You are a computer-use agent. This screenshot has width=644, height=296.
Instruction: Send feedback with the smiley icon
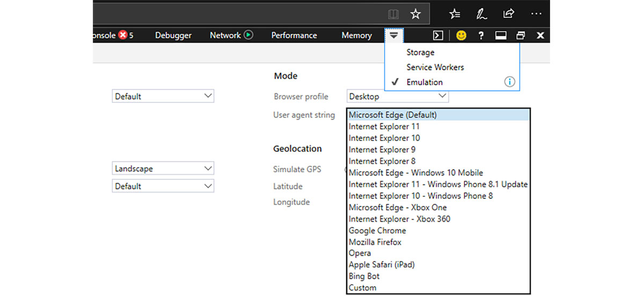tap(461, 35)
